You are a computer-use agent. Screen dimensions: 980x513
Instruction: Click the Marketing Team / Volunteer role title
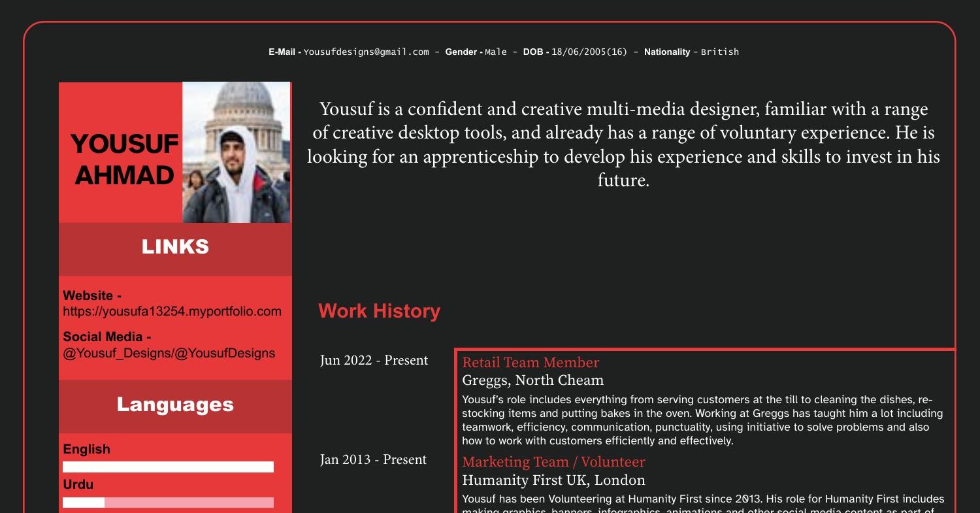tap(554, 461)
